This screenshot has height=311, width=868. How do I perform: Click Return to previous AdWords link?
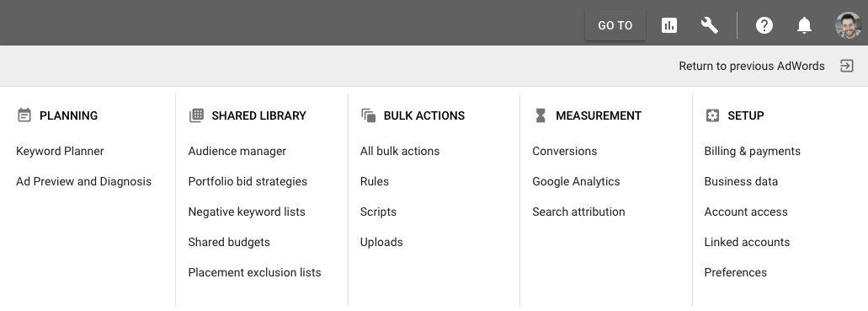click(752, 66)
